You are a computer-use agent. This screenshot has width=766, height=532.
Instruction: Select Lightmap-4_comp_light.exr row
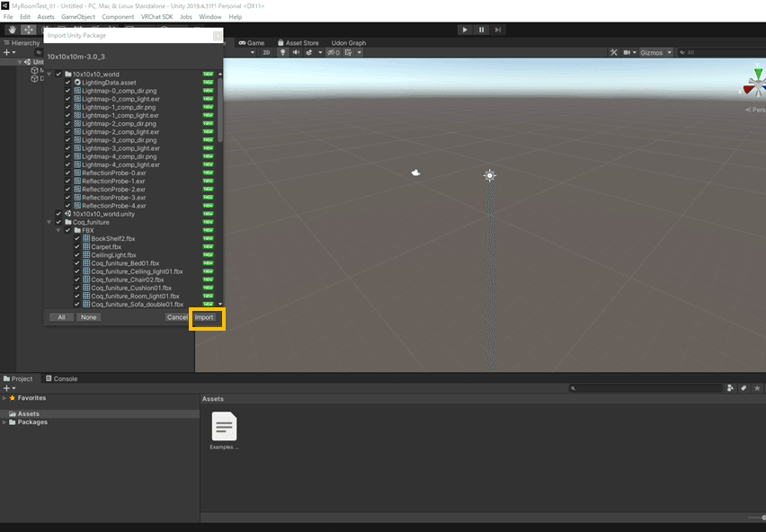coord(130,164)
